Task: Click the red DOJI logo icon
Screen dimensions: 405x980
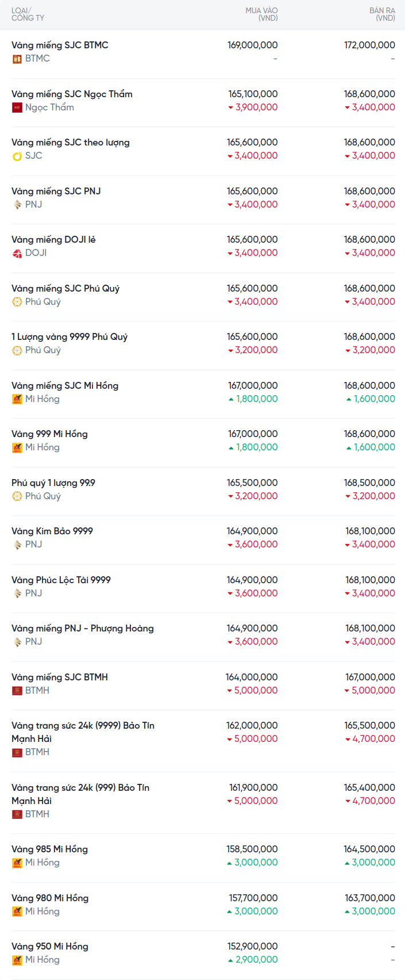Action: pos(17,253)
